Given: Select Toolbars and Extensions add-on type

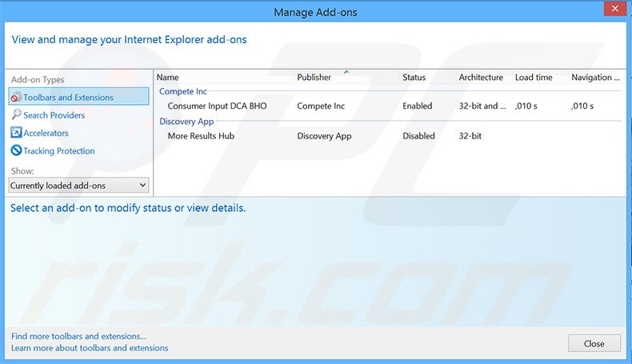Looking at the screenshot, I should click(x=79, y=97).
